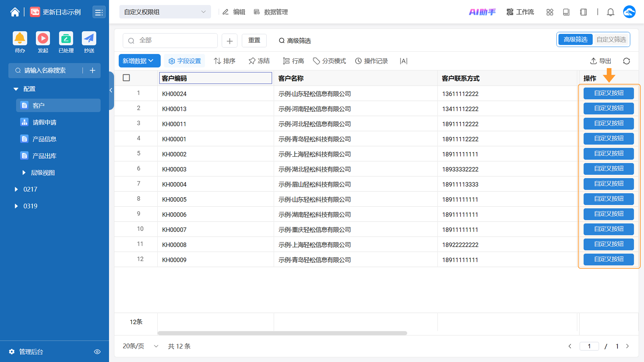Open user avatar menu
This screenshot has width=644, height=362.
click(x=629, y=12)
